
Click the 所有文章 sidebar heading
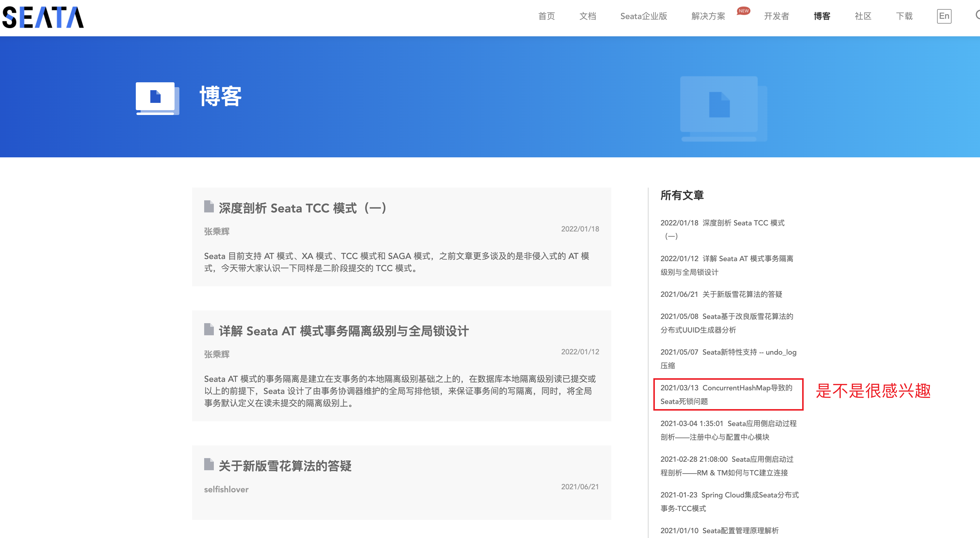[682, 195]
